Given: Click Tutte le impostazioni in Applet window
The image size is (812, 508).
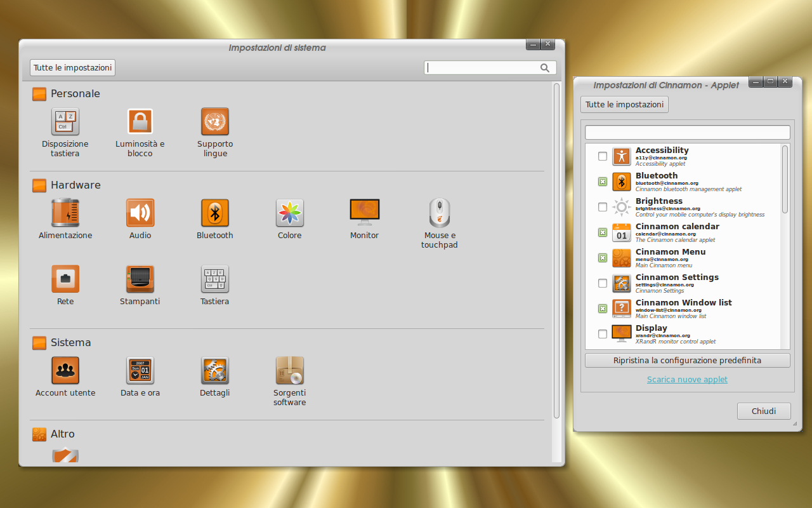Looking at the screenshot, I should [x=625, y=104].
